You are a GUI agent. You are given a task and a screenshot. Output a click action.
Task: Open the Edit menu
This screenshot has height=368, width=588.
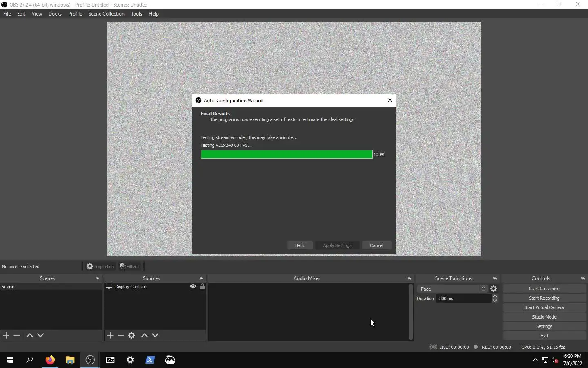[21, 14]
